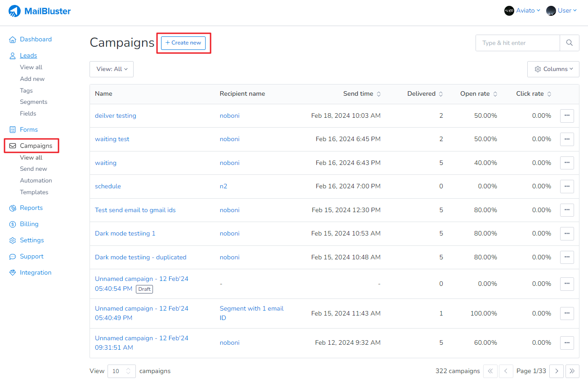Sort by Send time column arrows

point(378,94)
